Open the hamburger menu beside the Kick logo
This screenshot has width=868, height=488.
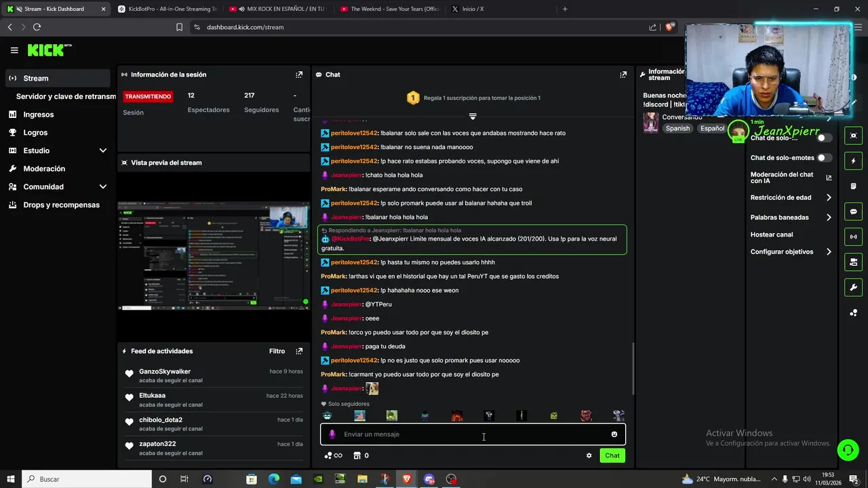point(14,50)
